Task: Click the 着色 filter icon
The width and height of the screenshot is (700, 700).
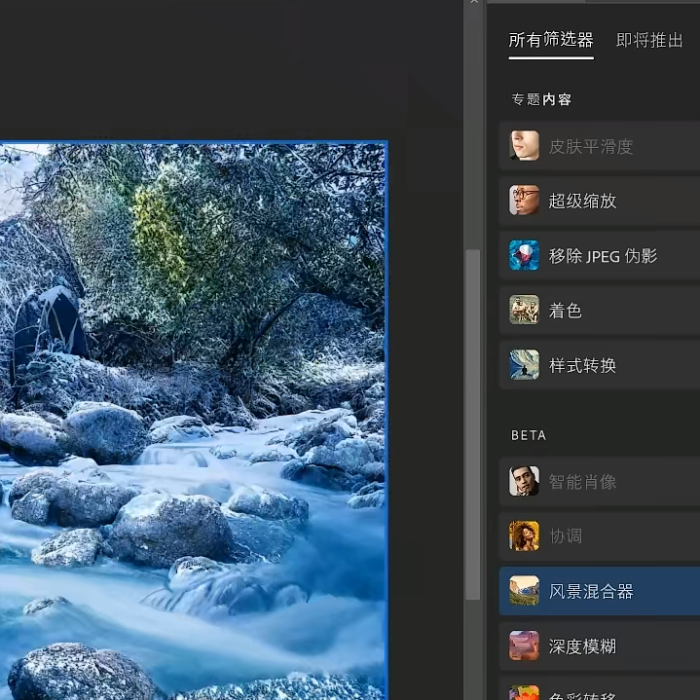Action: click(x=524, y=310)
